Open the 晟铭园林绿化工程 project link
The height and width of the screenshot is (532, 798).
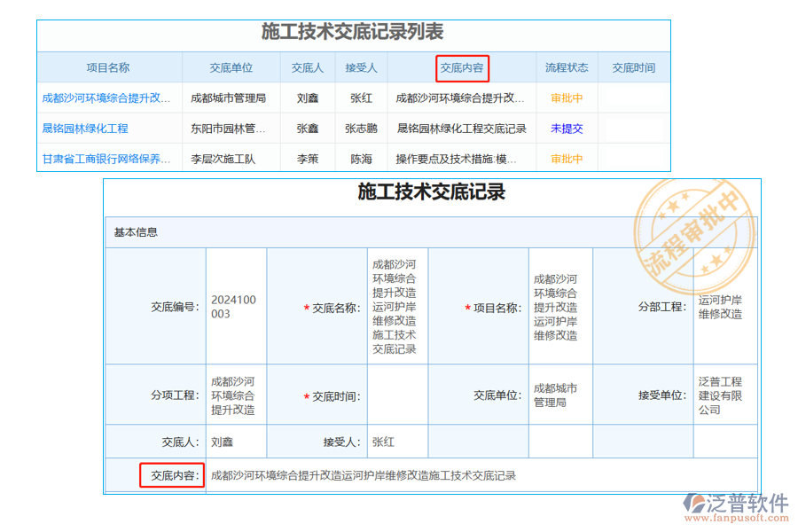click(x=87, y=128)
